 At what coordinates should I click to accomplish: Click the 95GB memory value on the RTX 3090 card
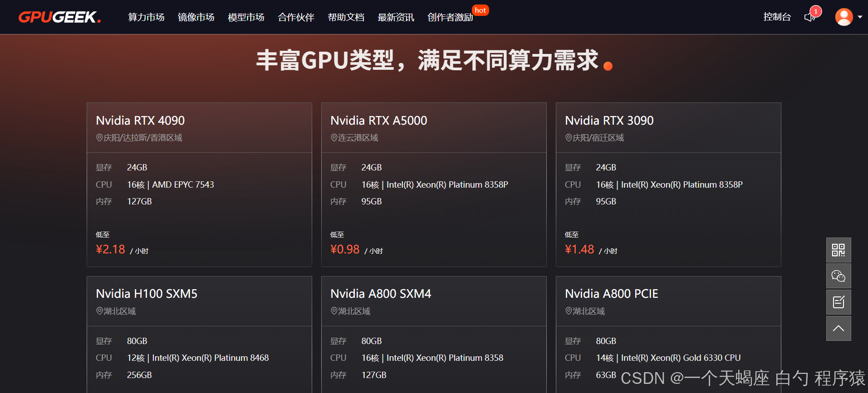(x=606, y=201)
